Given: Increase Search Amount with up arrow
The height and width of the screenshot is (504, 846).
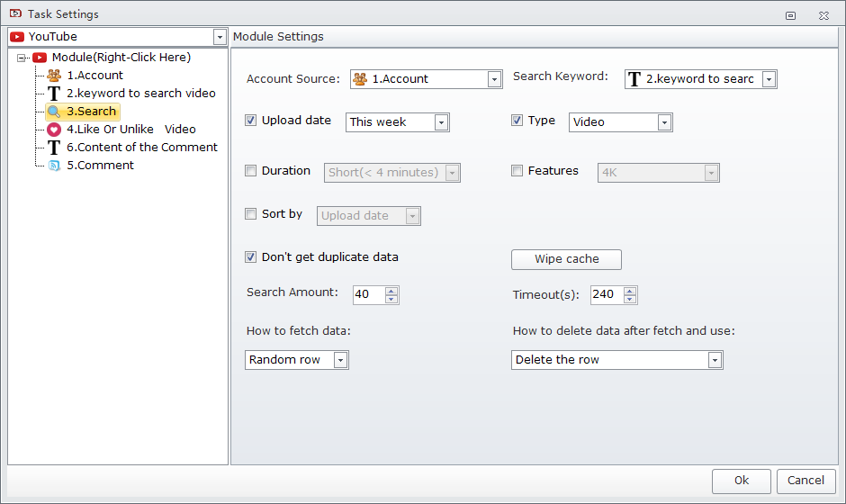Looking at the screenshot, I should (391, 291).
